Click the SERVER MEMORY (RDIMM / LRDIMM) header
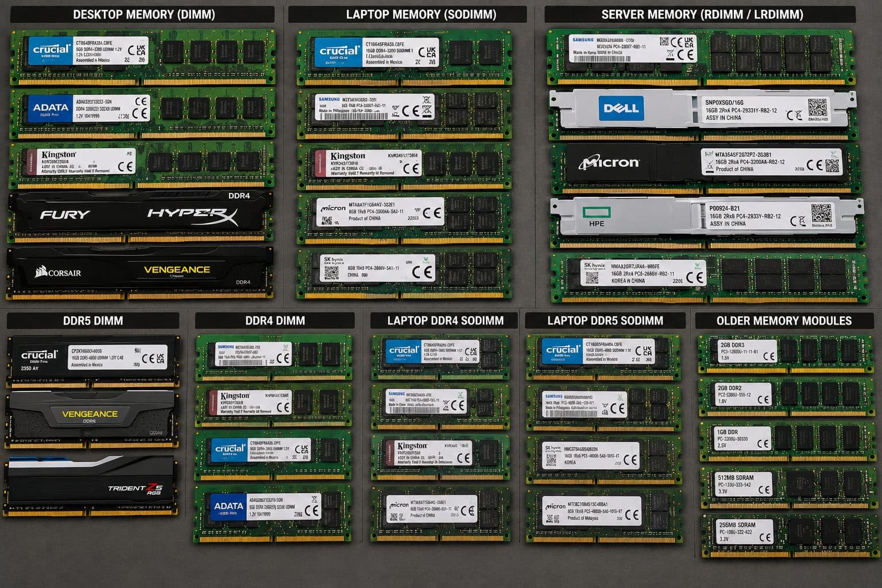The width and height of the screenshot is (882, 588). click(702, 14)
